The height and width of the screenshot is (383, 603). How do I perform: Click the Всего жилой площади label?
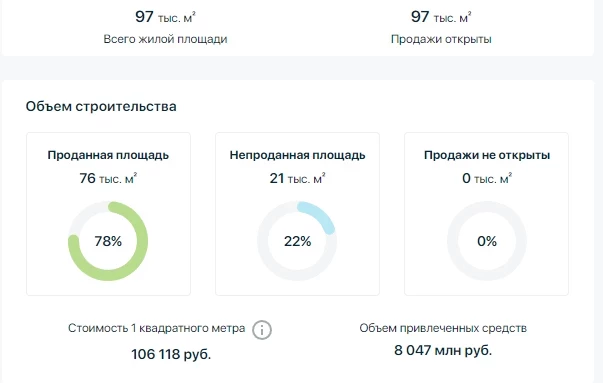coord(165,39)
